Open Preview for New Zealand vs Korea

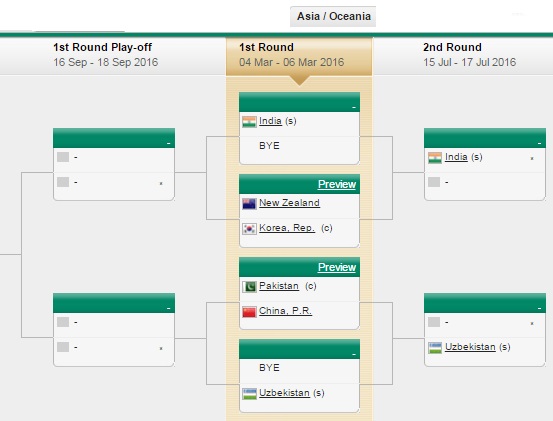tap(337, 184)
